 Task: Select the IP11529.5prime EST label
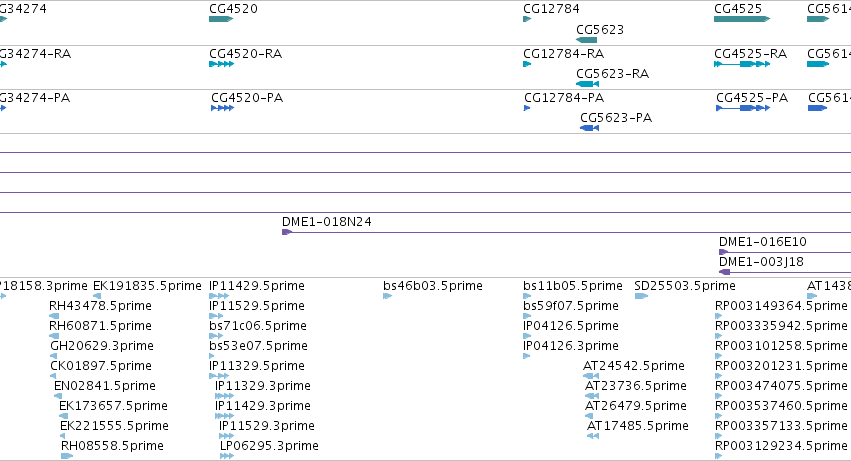pyautogui.click(x=257, y=306)
